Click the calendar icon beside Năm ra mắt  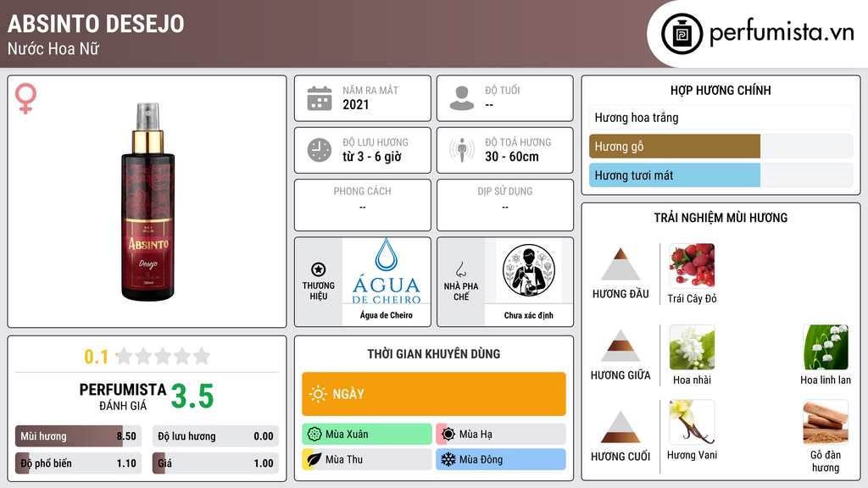click(x=320, y=98)
